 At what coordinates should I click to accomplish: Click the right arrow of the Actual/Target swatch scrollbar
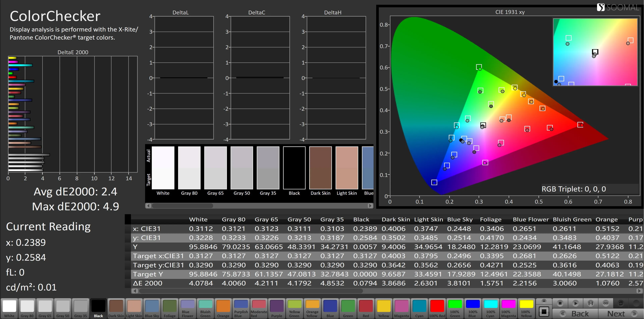[370, 205]
